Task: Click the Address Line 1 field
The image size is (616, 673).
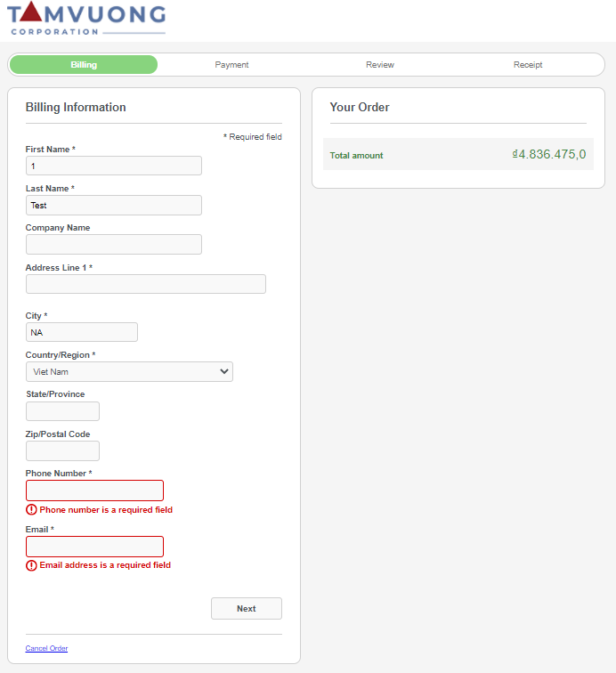Action: coord(145,284)
